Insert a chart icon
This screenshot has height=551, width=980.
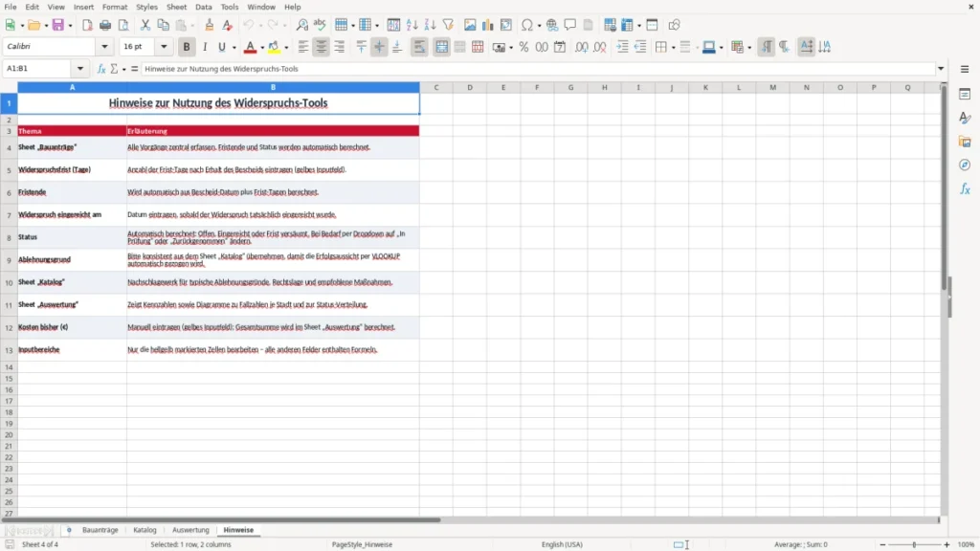(x=487, y=25)
